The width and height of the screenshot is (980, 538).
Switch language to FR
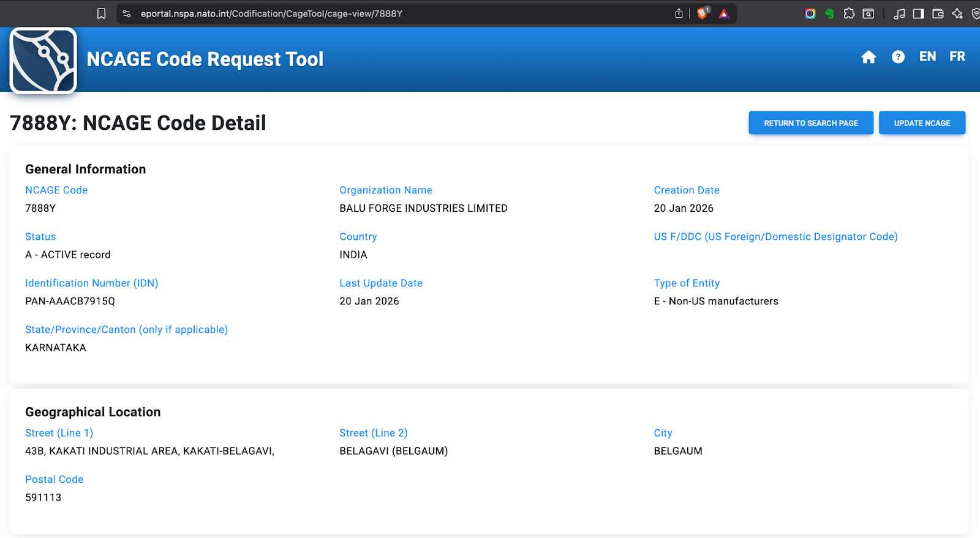(x=957, y=56)
